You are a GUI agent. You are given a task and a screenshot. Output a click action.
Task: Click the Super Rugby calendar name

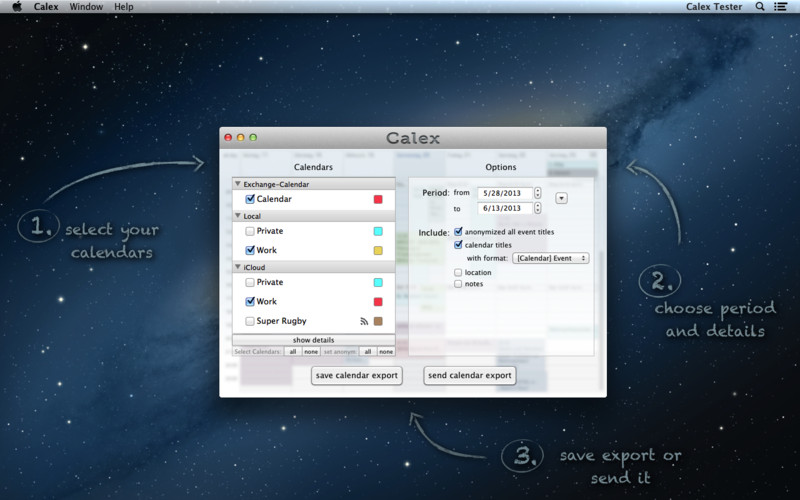point(281,321)
